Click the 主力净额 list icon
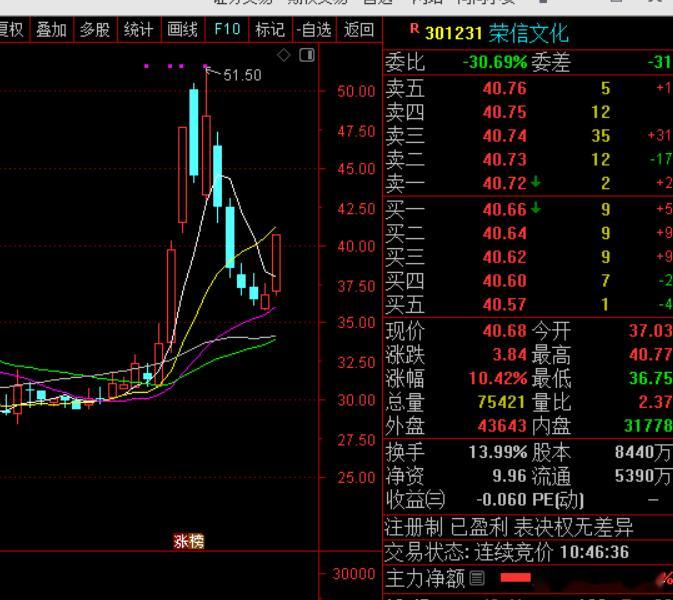 (x=477, y=578)
